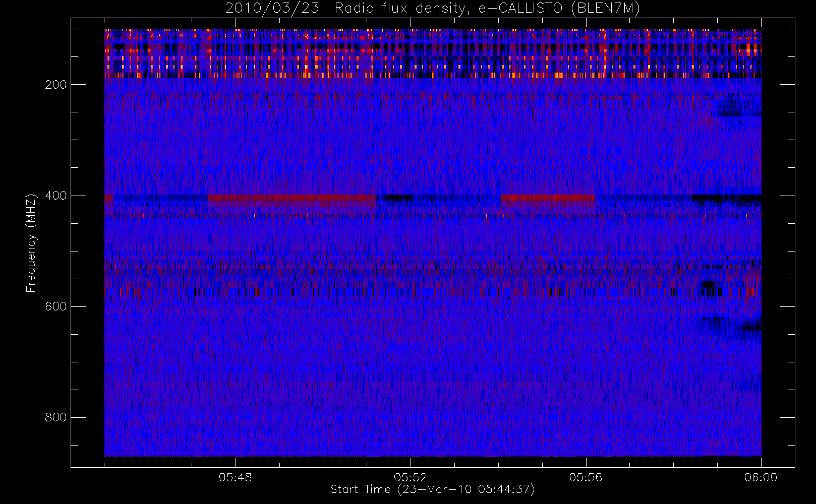Viewport: 816px width, 504px height.
Task: Click the 05:52 time tick label
Action: tap(411, 477)
